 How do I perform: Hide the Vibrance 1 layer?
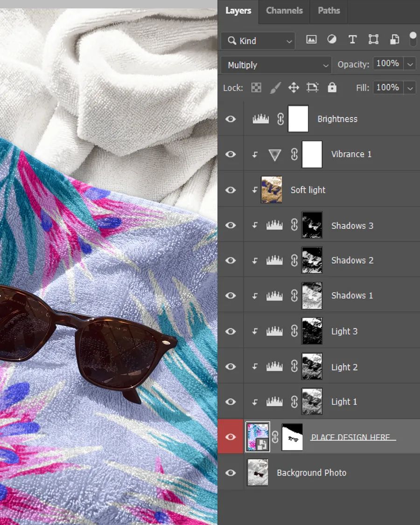tap(231, 154)
